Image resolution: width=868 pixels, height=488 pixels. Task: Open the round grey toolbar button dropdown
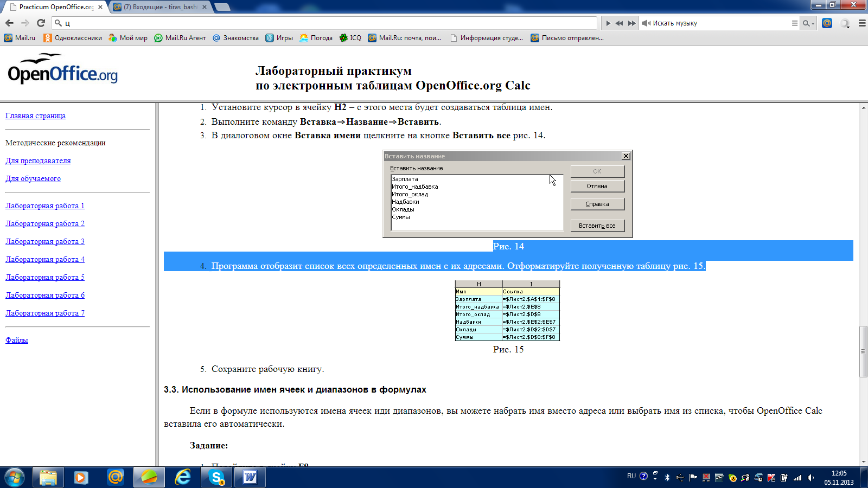[x=845, y=23]
